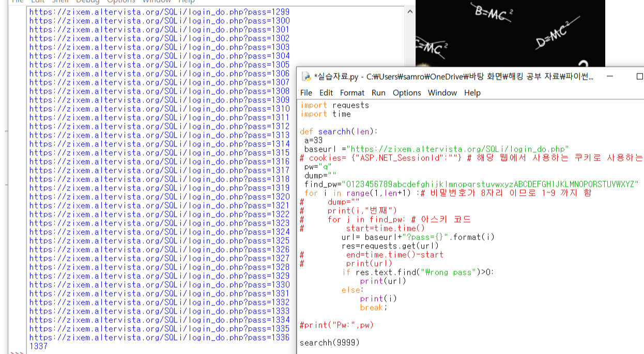
Task: Open the Help menu in the editor window
Action: [472, 93]
